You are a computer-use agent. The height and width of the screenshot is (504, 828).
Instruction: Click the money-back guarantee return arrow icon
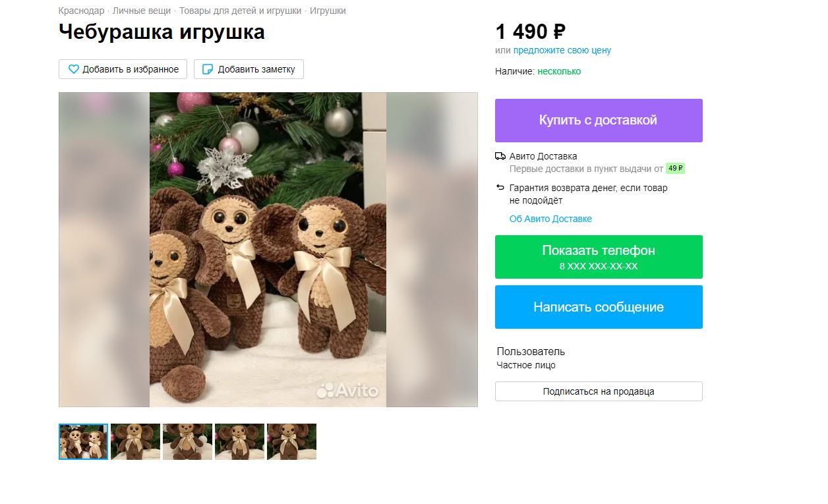[x=500, y=188]
